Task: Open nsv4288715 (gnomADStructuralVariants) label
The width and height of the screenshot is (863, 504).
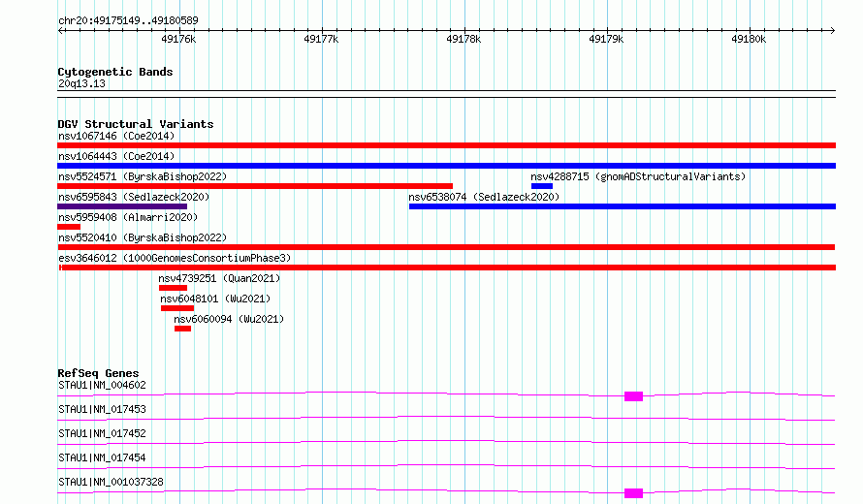Action: click(x=638, y=176)
